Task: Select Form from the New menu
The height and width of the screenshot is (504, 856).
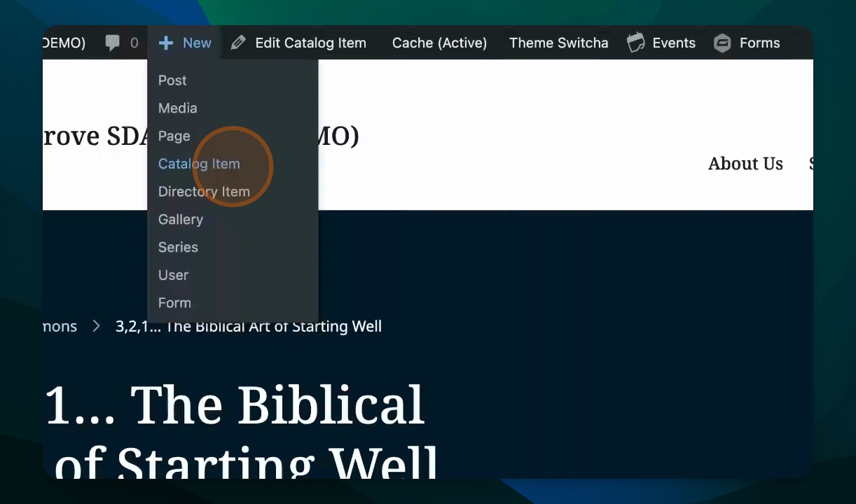Action: [174, 303]
